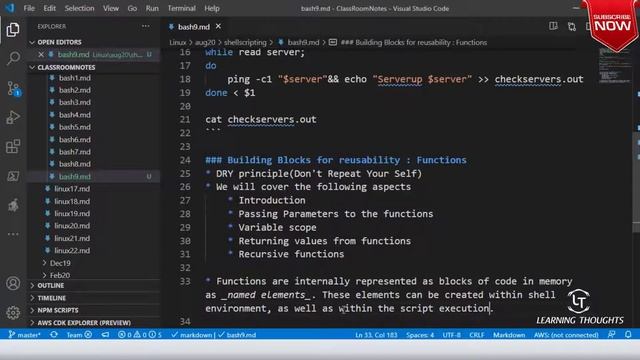The width and height of the screenshot is (640, 360).
Task: Open the Help menu
Action: coord(212,8)
